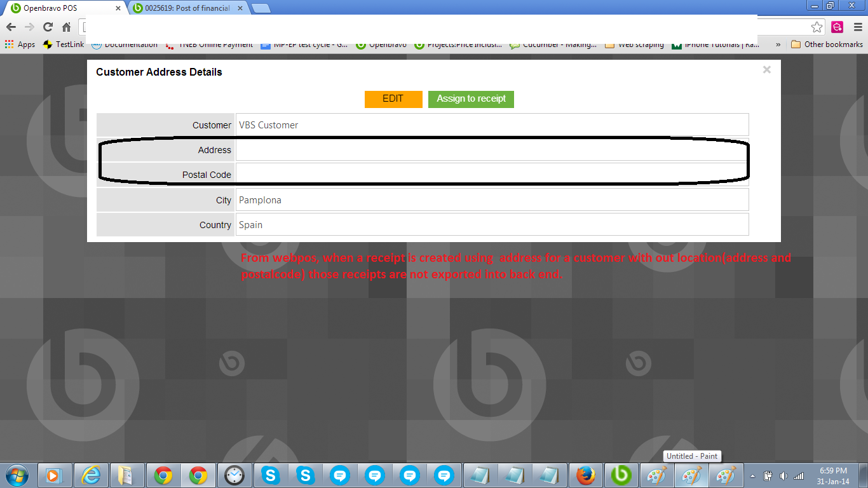Go back in browser history
The image size is (868, 488).
[11, 27]
